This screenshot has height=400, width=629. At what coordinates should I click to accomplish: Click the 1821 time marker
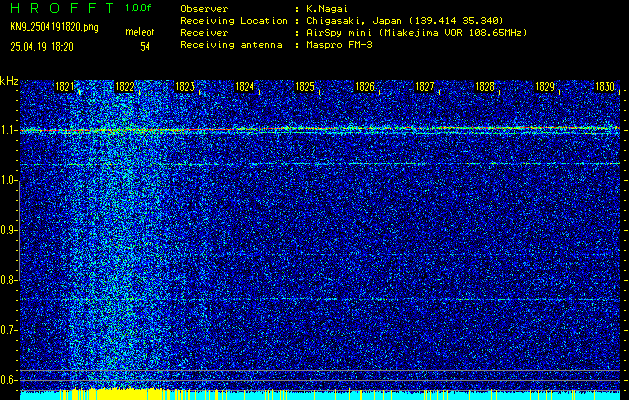click(x=65, y=87)
